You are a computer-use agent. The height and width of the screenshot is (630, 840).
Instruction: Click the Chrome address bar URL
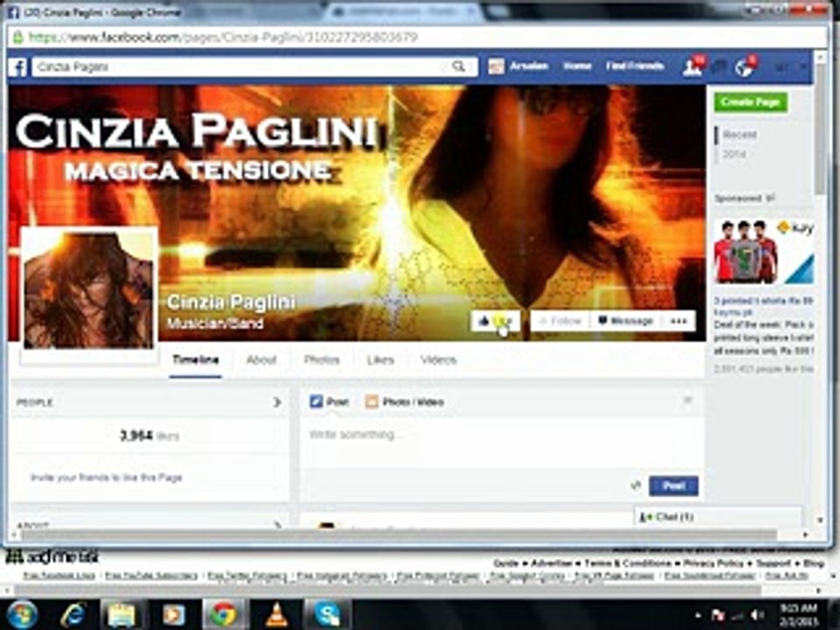pyautogui.click(x=223, y=38)
